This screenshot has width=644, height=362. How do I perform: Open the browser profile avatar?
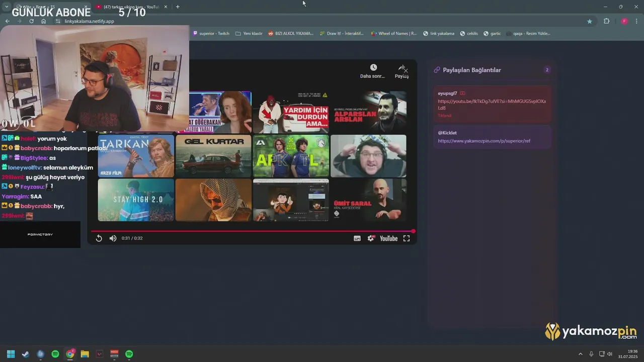coord(624,21)
